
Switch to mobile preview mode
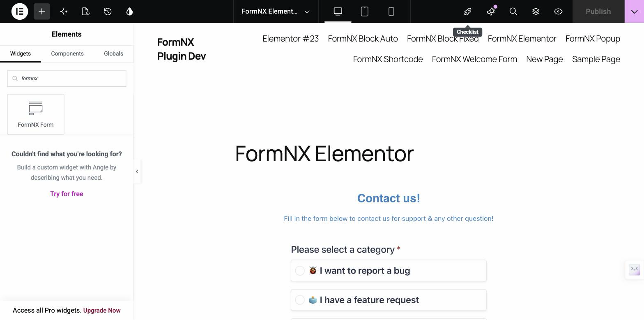[x=391, y=12]
